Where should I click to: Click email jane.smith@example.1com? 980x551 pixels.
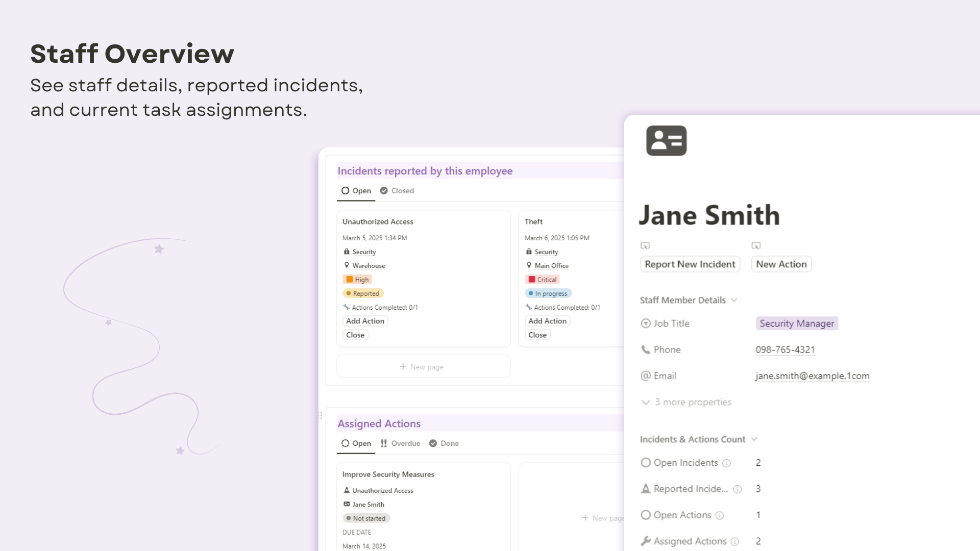click(x=812, y=376)
